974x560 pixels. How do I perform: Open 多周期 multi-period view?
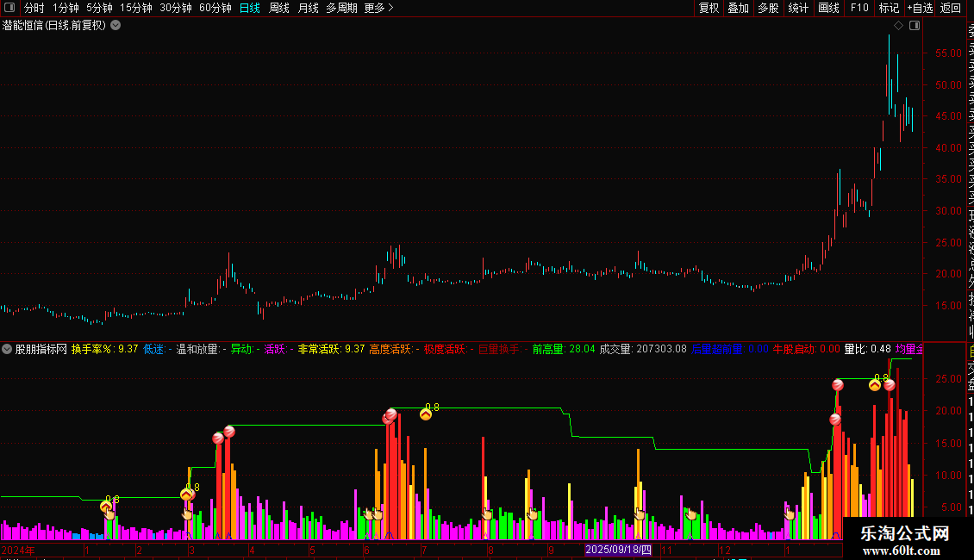pos(341,8)
